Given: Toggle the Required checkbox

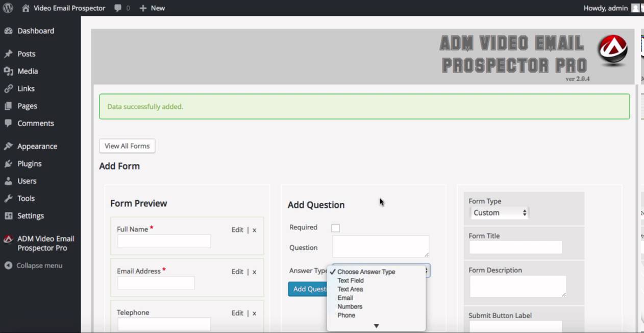Looking at the screenshot, I should (335, 228).
